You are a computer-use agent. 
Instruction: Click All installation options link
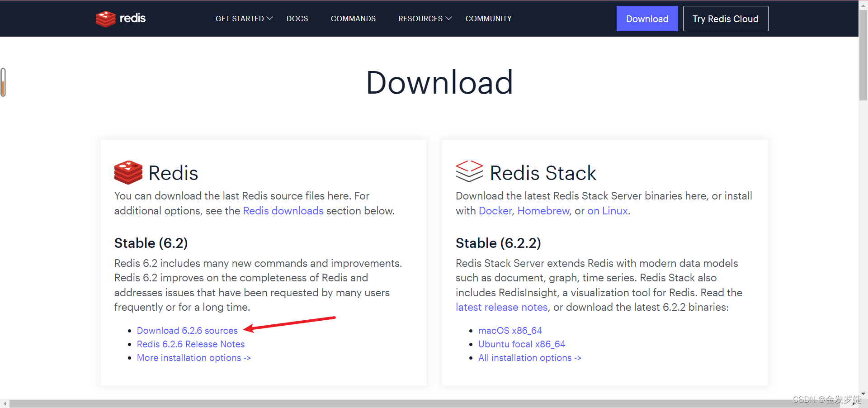click(x=530, y=358)
